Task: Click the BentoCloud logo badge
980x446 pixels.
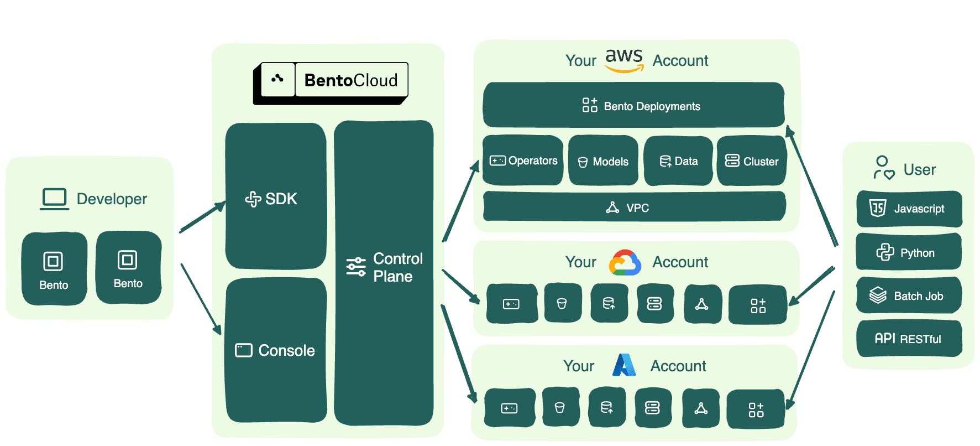Action: click(331, 83)
